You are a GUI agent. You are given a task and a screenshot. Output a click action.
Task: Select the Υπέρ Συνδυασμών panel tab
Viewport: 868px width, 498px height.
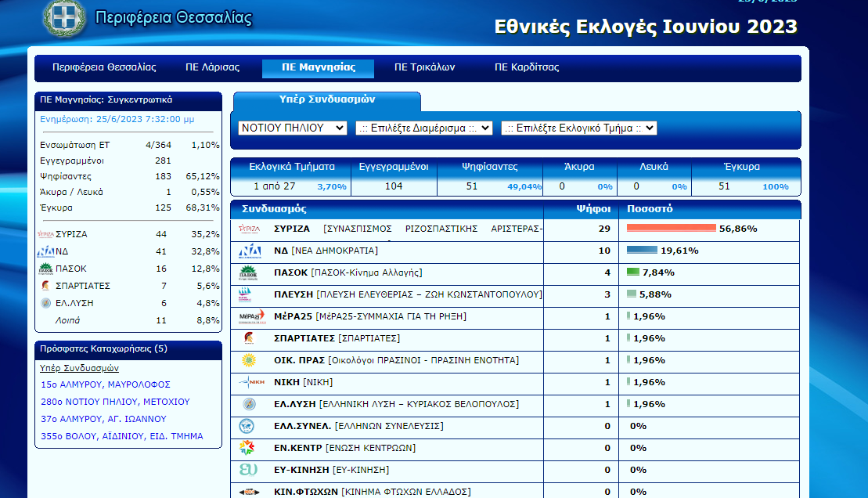coord(327,100)
